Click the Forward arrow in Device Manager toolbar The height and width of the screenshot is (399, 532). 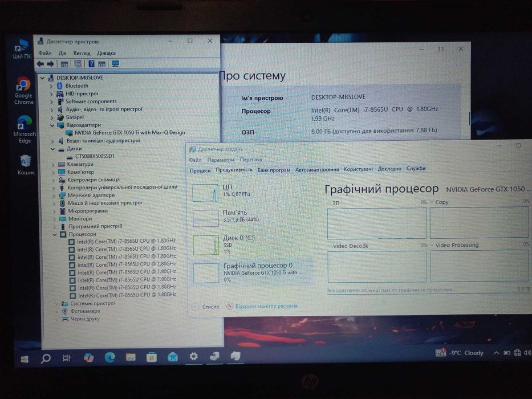51,64
